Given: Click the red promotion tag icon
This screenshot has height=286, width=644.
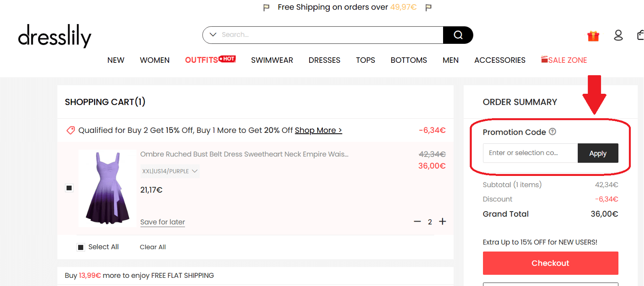Looking at the screenshot, I should pos(70,130).
